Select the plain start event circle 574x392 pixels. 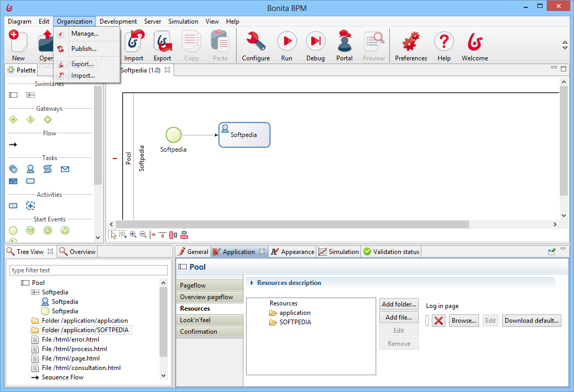click(x=13, y=230)
